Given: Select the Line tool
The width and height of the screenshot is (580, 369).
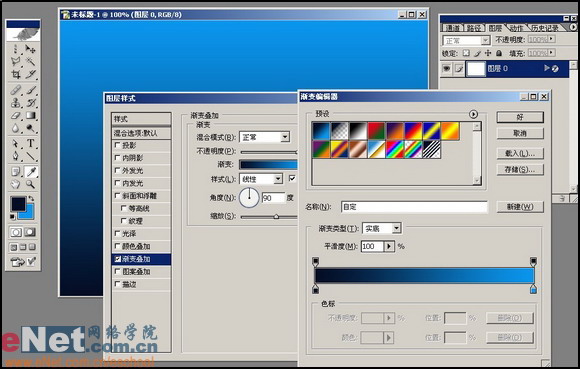Looking at the screenshot, I should coord(31,156).
